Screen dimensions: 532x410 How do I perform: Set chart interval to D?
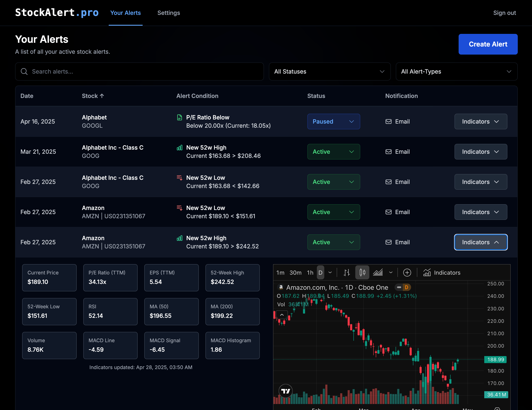click(x=320, y=272)
